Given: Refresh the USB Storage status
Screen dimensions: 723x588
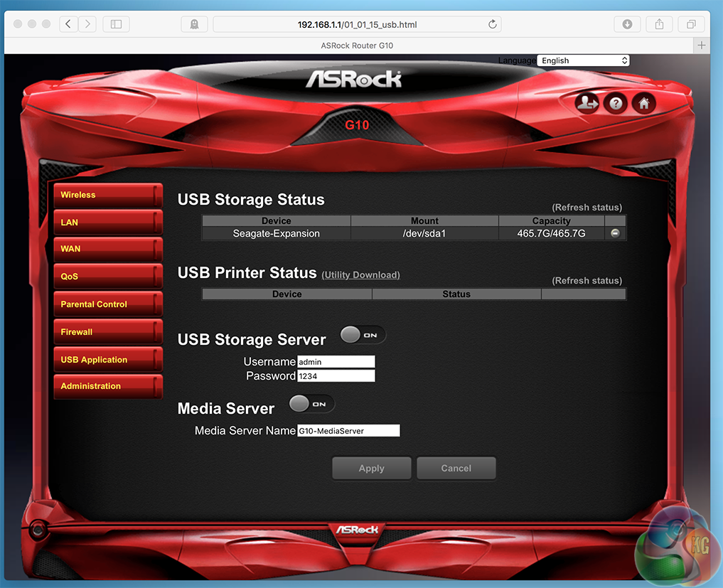Looking at the screenshot, I should click(x=587, y=207).
